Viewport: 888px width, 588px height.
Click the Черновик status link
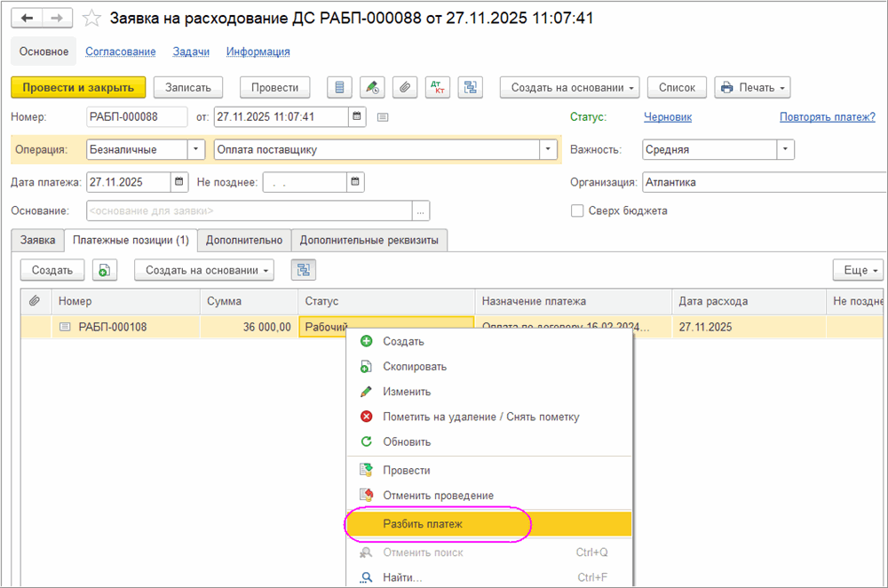click(x=667, y=116)
